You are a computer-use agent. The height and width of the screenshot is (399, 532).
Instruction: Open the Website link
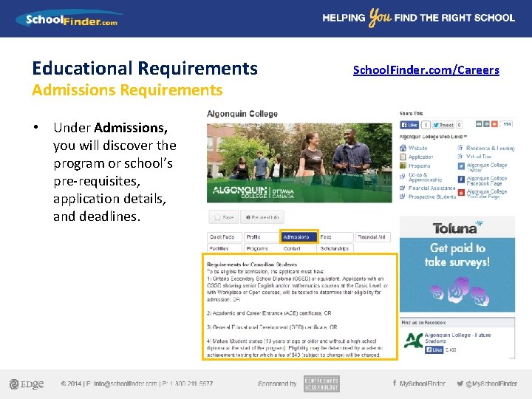click(417, 148)
